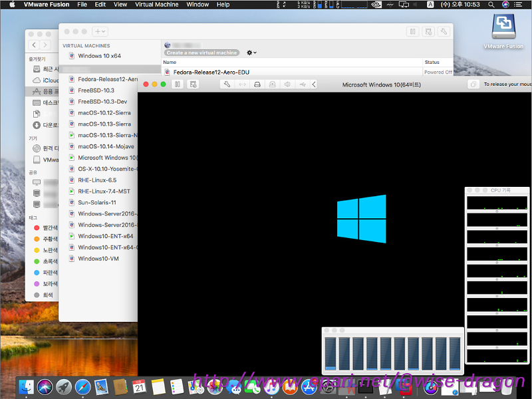This screenshot has width=532, height=399.
Task: Select the purple tag in Finder sidebar
Action: 46,284
